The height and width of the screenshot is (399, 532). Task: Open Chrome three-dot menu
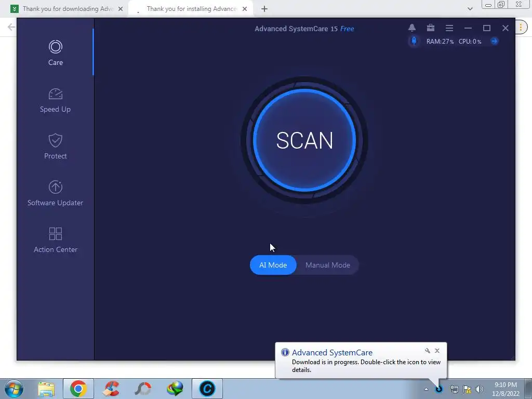point(521,27)
